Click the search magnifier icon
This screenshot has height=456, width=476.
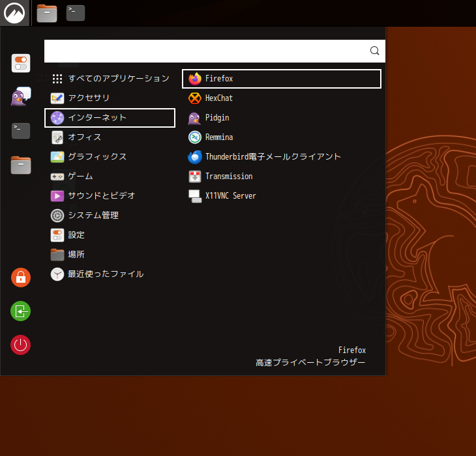pyautogui.click(x=375, y=51)
